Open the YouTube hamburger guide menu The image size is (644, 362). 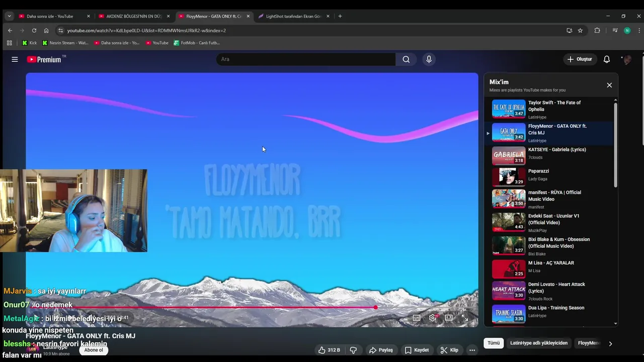click(15, 59)
